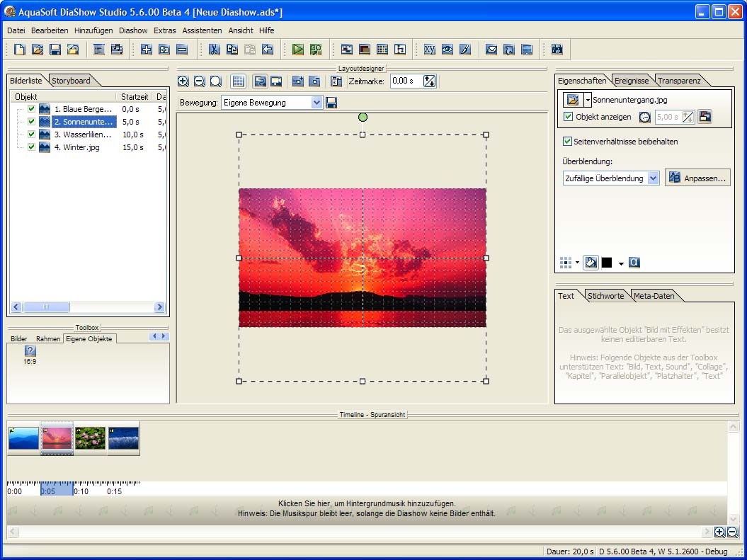The image size is (747, 560).
Task: Click the black background color swatch
Action: (x=607, y=263)
